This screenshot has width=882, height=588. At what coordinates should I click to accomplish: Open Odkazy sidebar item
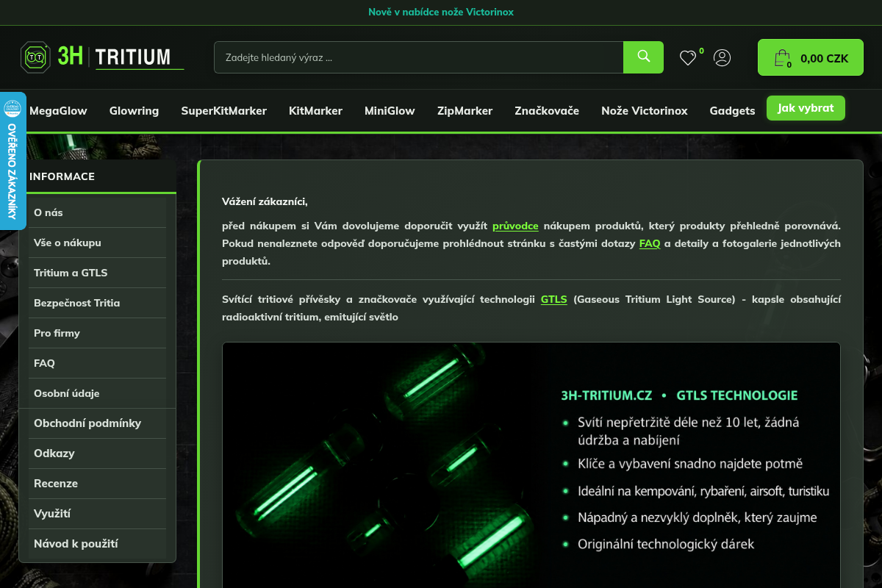coord(98,453)
